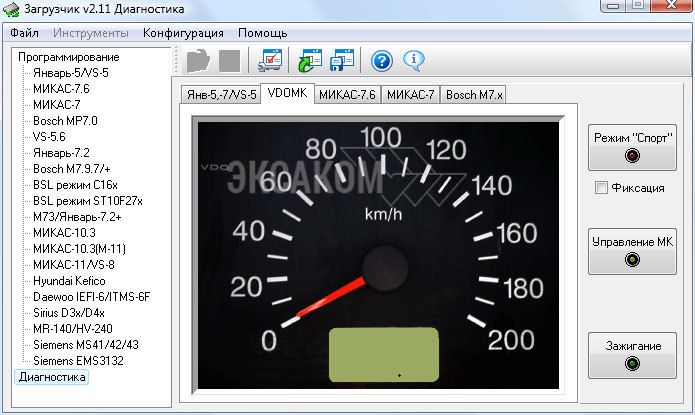This screenshot has width=695, height=415.
Task: Select the Диагностика tree node
Action: (52, 377)
